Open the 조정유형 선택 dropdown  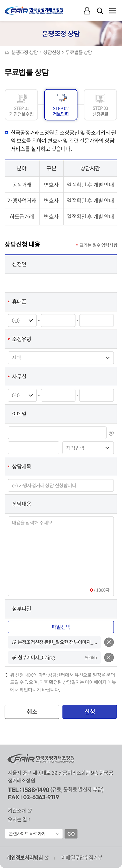61,358
